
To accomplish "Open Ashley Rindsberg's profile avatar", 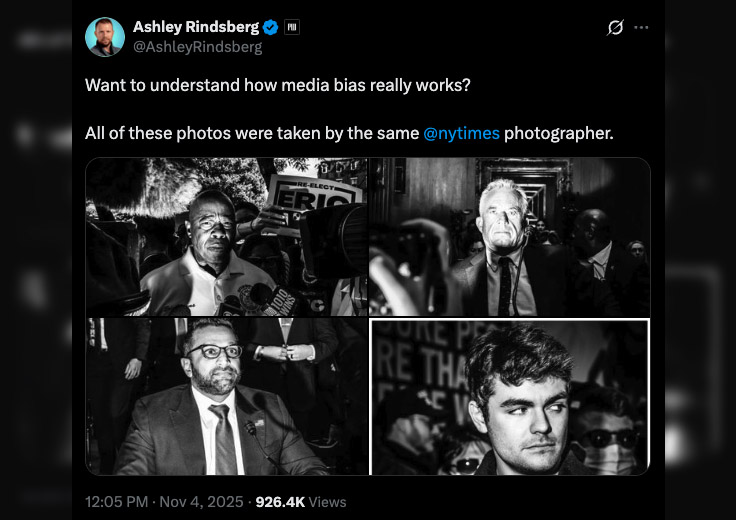I will [x=105, y=37].
